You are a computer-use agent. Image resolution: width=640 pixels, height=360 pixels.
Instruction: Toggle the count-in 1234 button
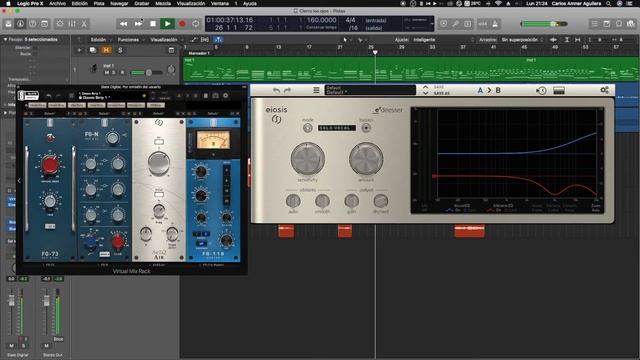[483, 24]
